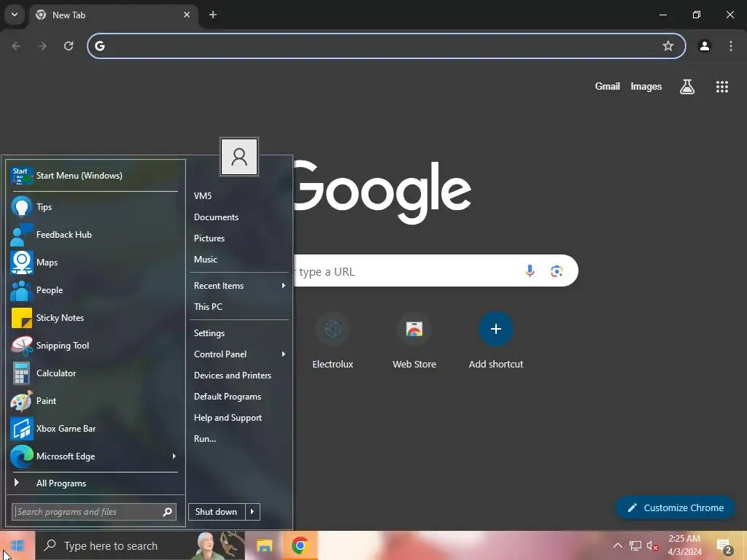Click the network tray icon
The height and width of the screenshot is (560, 747).
(635, 545)
